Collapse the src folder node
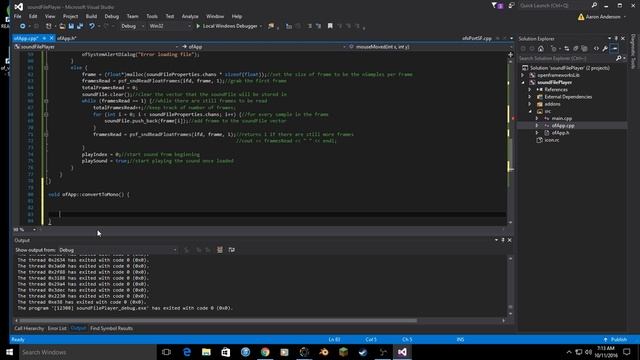 coord(530,111)
